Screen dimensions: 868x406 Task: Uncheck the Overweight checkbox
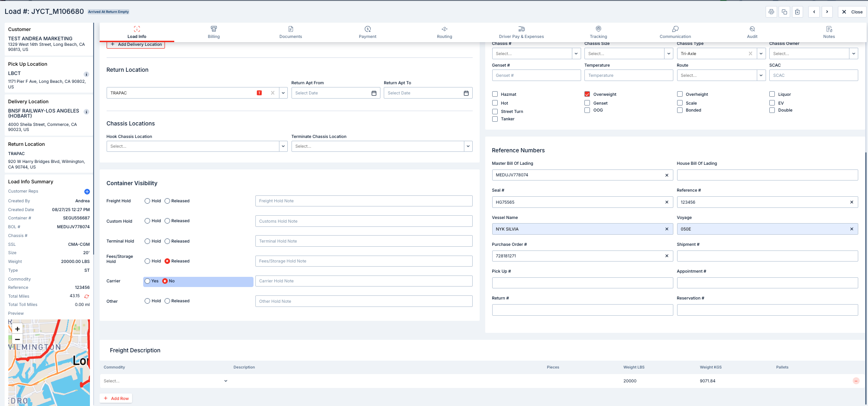587,94
